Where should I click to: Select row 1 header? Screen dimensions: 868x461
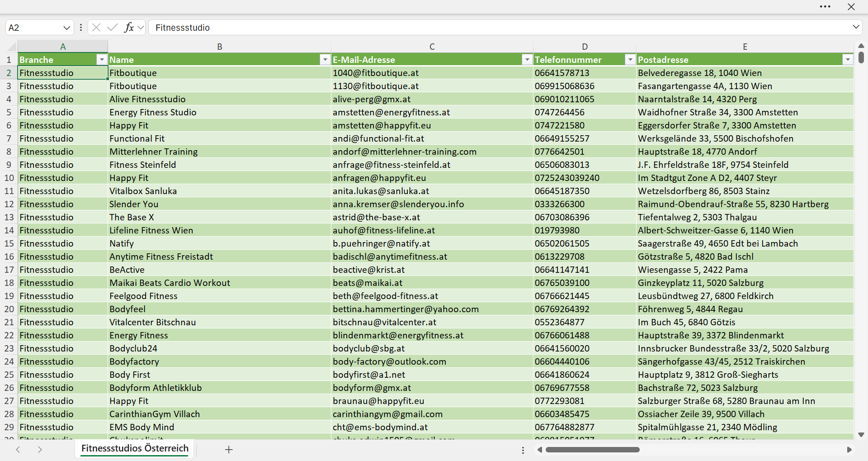pos(9,60)
